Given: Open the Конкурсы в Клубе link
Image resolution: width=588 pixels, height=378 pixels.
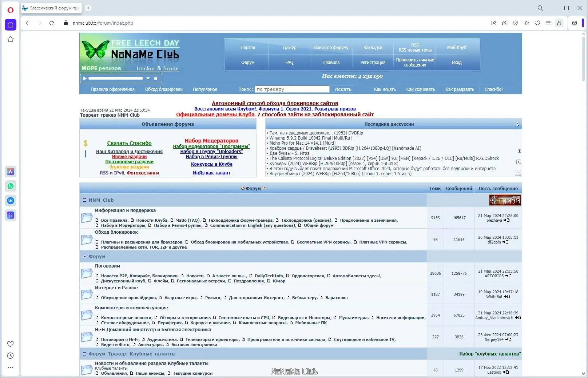Looking at the screenshot, I should (211, 164).
